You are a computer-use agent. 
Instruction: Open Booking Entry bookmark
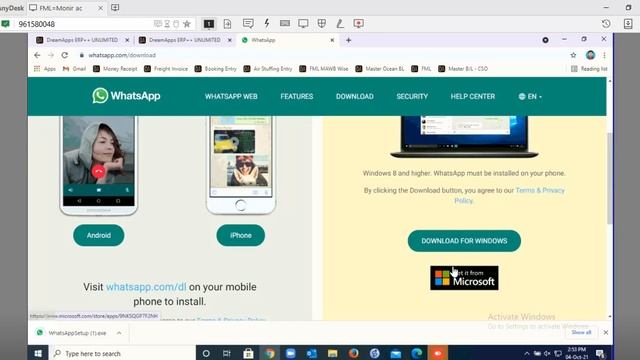coord(216,69)
